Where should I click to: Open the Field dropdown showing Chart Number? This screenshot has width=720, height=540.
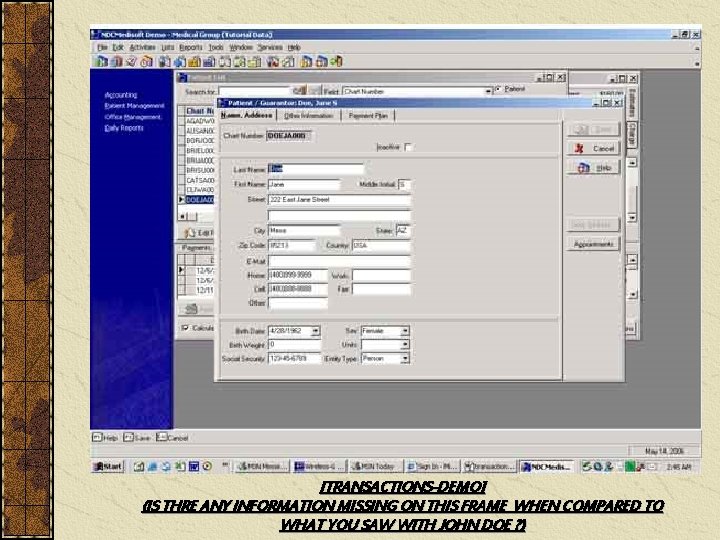tap(488, 91)
